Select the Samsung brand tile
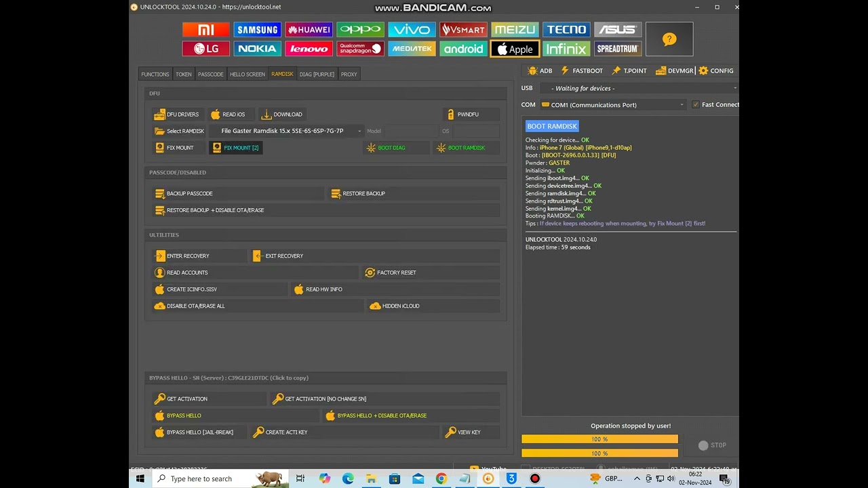This screenshot has height=488, width=868. coord(257,30)
